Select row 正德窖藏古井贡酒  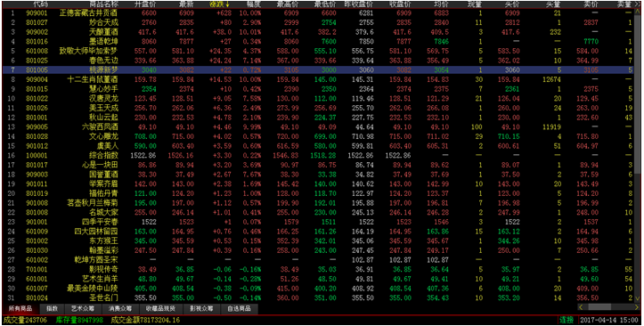[318, 13]
